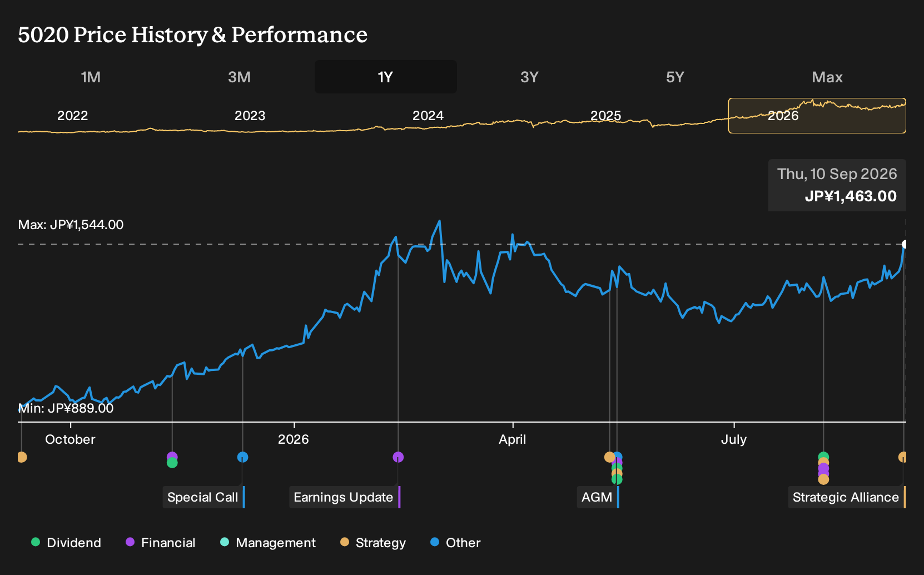This screenshot has width=924, height=575.
Task: Jump to 2023 in the overview timeline
Action: 250,116
